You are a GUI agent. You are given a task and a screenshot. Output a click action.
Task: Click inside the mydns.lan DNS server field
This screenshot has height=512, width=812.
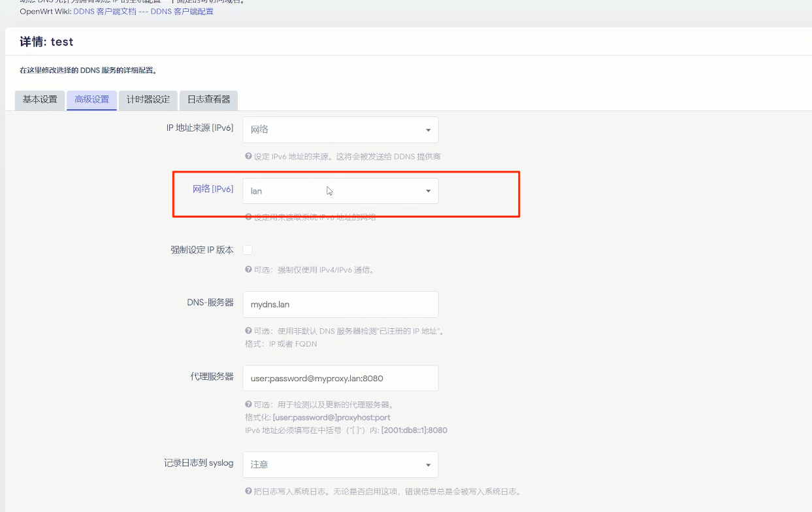(340, 304)
